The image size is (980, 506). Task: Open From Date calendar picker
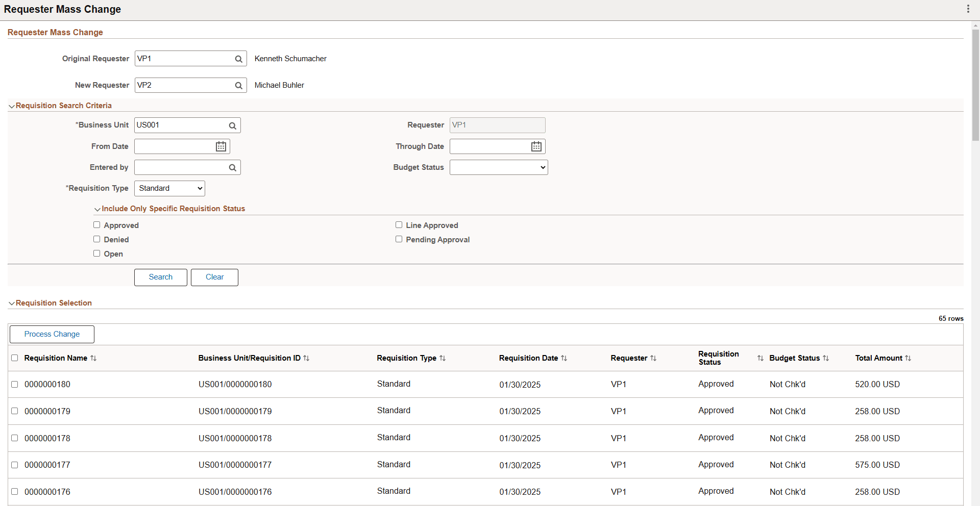tap(221, 146)
